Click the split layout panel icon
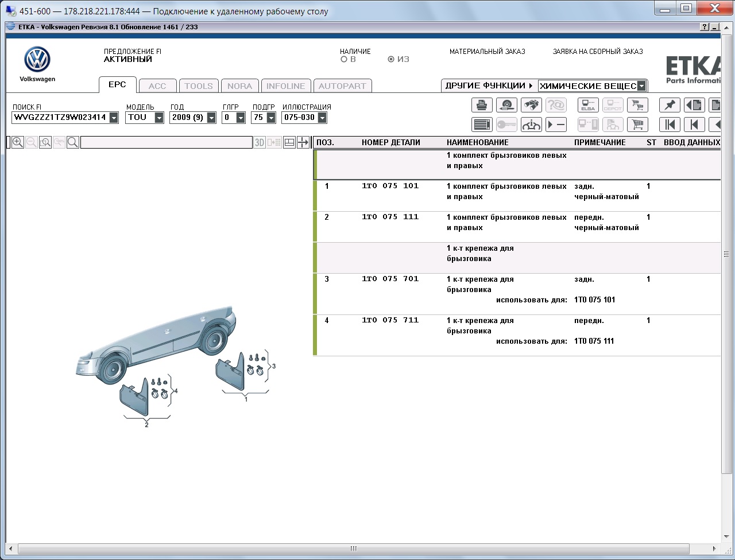 click(x=289, y=142)
